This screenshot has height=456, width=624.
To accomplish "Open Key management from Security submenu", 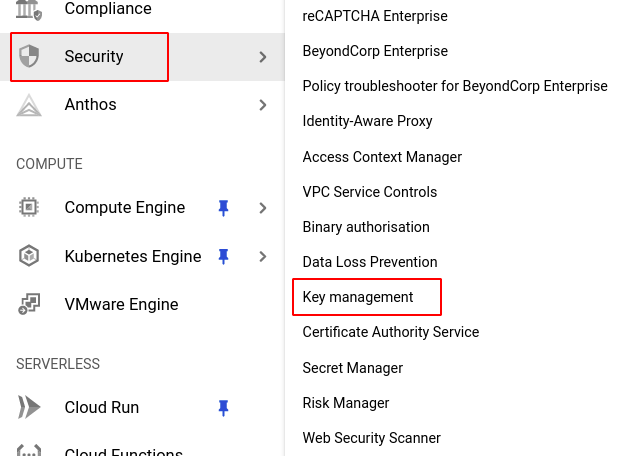I will click(358, 297).
